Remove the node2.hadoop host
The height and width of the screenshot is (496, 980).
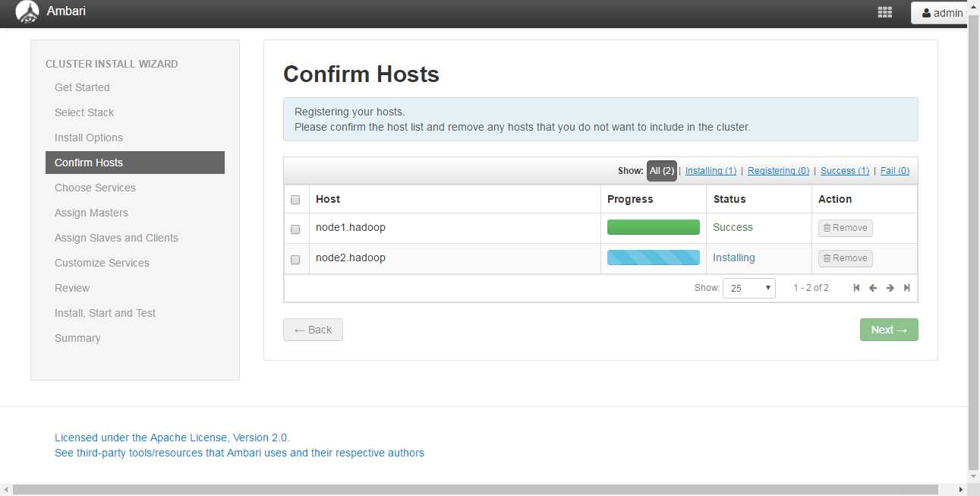pyautogui.click(x=846, y=258)
